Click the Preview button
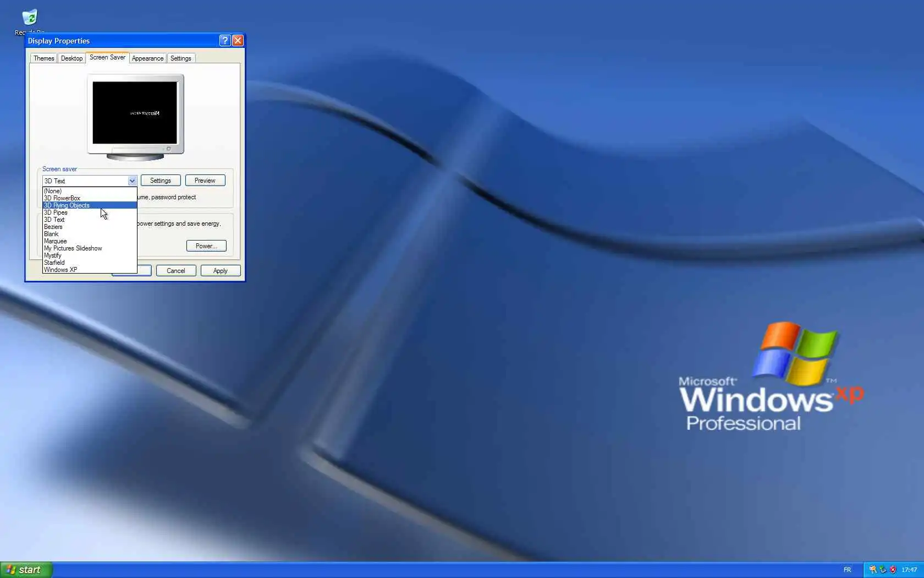This screenshot has width=924, height=578. (x=205, y=181)
